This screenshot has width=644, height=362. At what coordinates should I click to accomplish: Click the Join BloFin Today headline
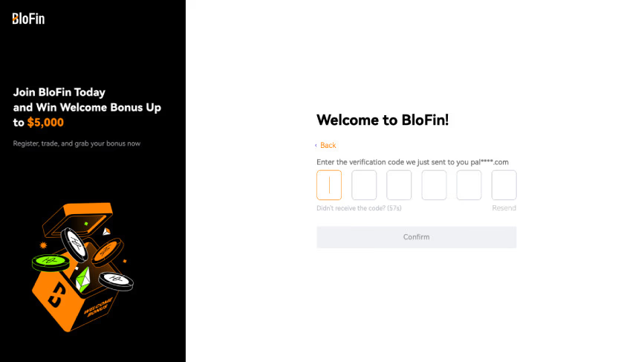59,93
